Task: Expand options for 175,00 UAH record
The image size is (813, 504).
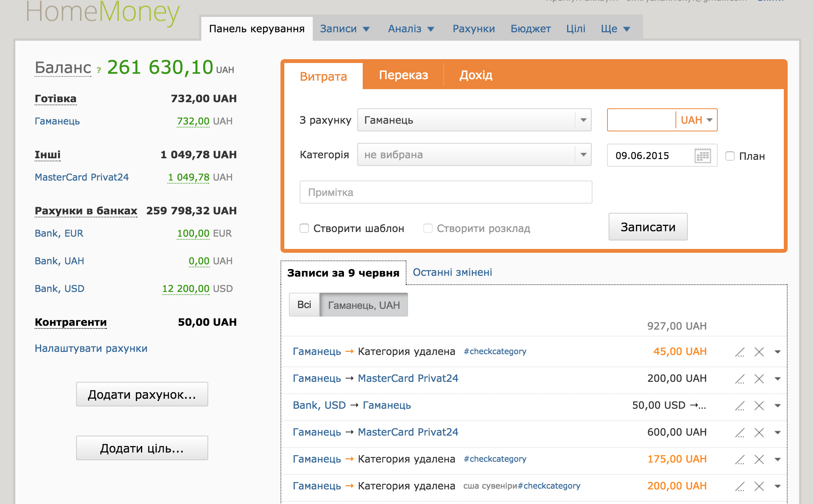Action: 777,459
